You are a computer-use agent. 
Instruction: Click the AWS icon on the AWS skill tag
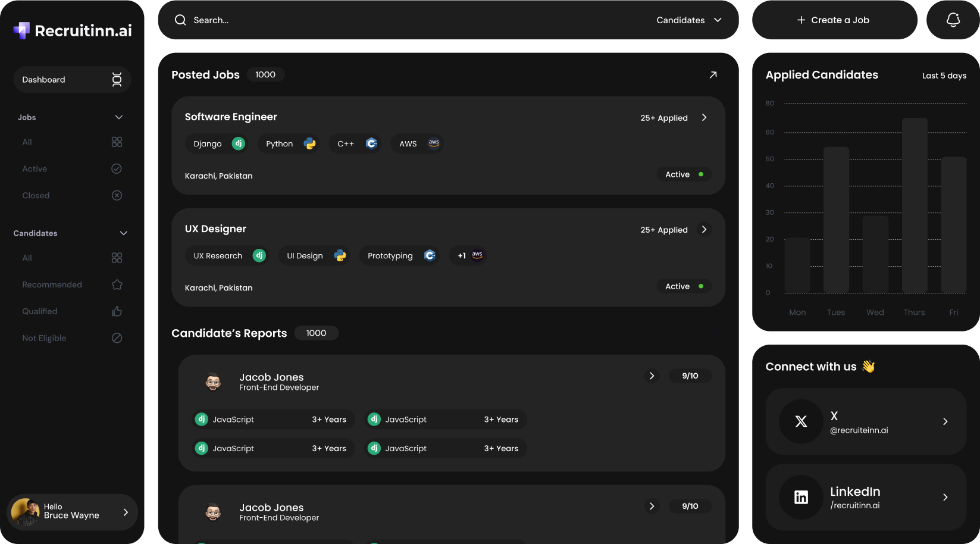pyautogui.click(x=433, y=143)
